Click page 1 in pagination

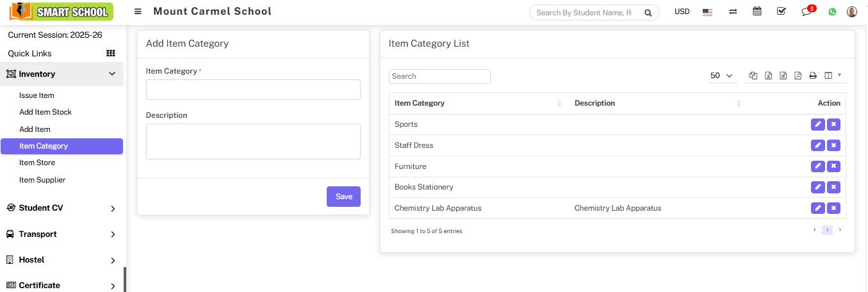(827, 230)
